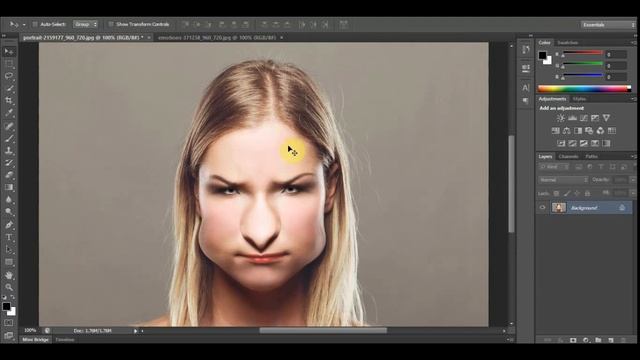The image size is (640, 360).
Task: Switch to the Styles tab
Action: (579, 99)
